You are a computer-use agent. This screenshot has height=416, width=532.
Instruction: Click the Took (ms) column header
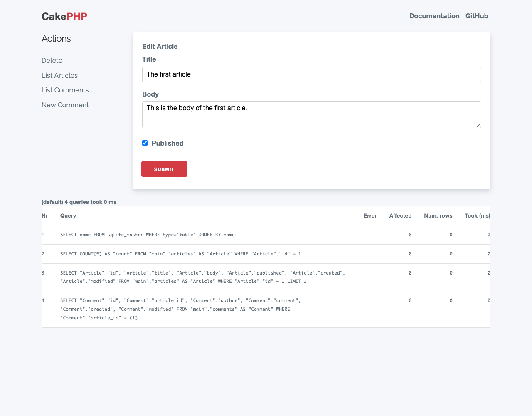click(x=478, y=215)
